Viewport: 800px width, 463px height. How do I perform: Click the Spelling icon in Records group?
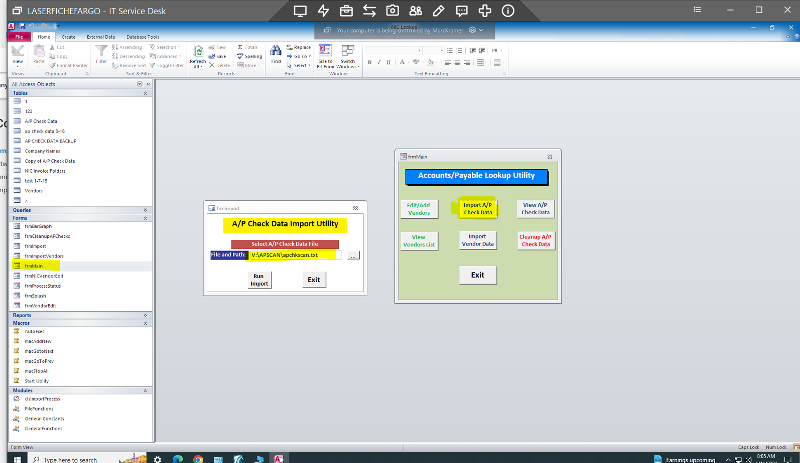click(x=249, y=56)
